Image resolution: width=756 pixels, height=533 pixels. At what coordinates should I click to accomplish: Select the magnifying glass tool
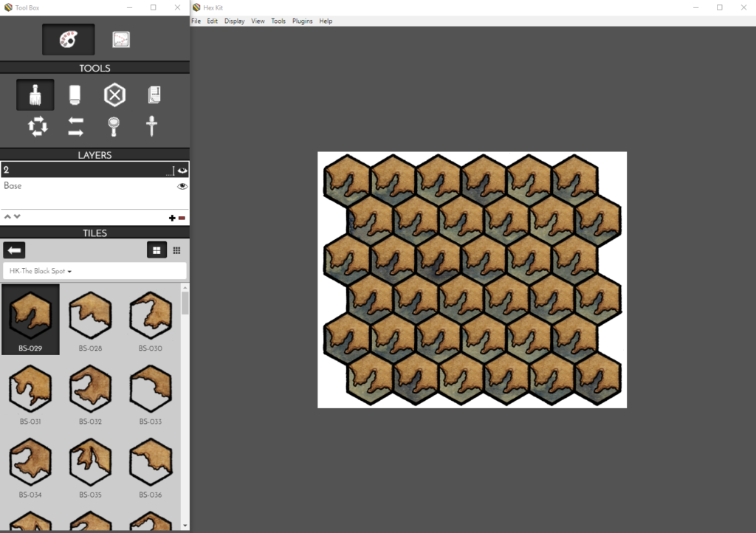point(113,126)
